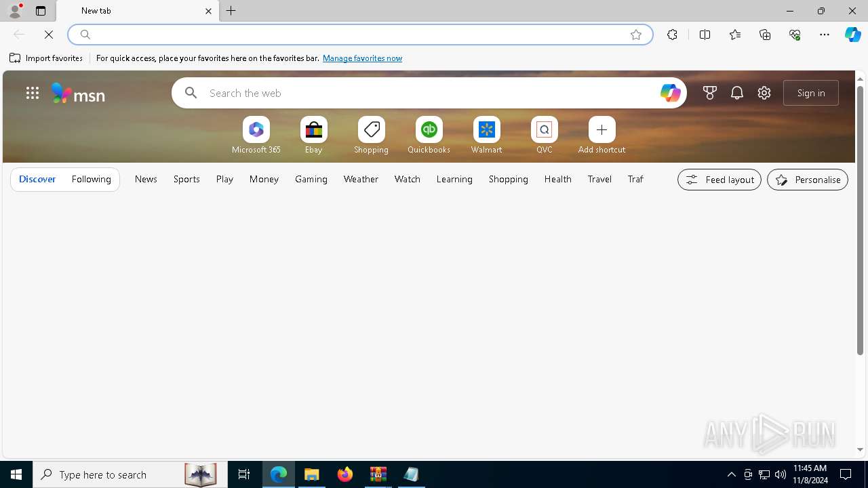
Task: Open the Learning category
Action: (454, 179)
